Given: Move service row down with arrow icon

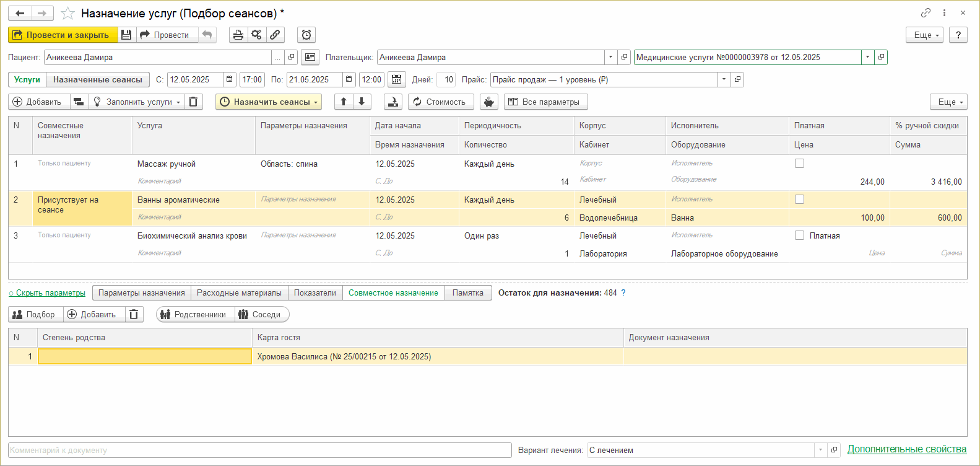Looking at the screenshot, I should coord(362,102).
